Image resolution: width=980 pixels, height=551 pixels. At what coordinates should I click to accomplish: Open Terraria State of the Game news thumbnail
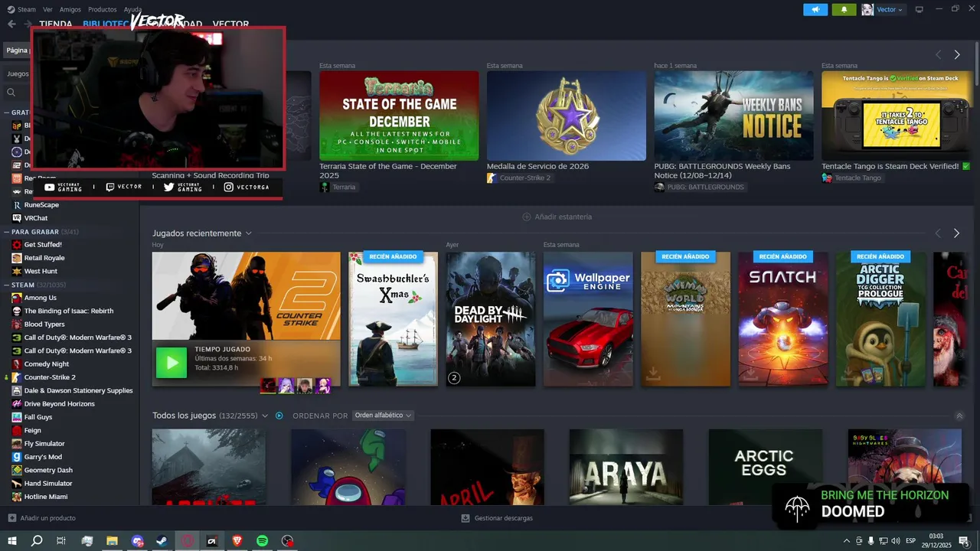tap(399, 116)
